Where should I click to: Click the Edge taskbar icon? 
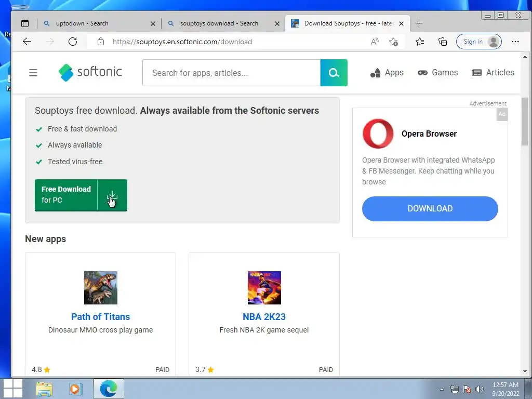coord(109,389)
